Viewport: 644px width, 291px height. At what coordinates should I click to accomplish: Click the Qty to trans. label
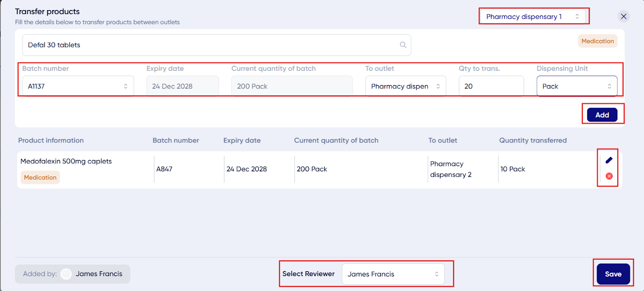(479, 68)
